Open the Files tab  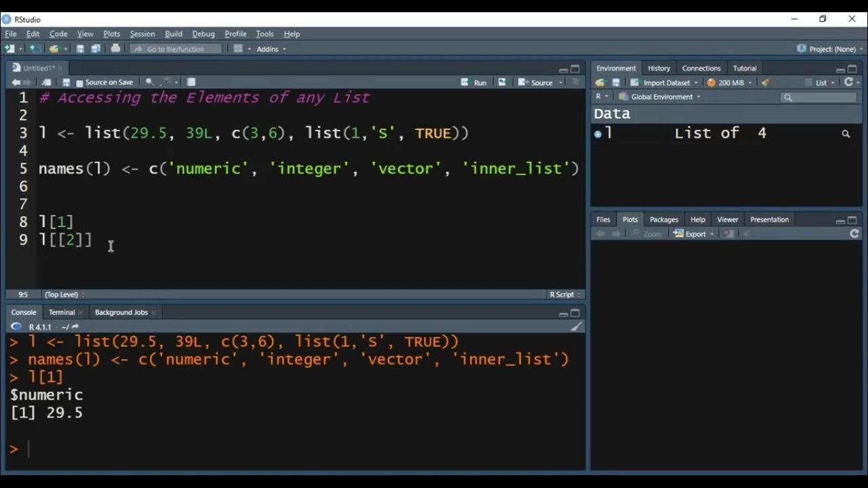tap(603, 220)
